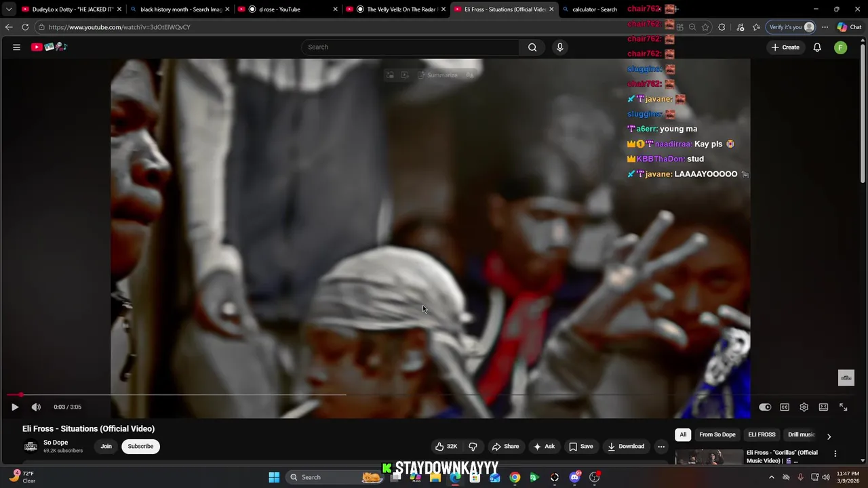The image size is (868, 488).
Task: Open the favorites list icon
Action: 756,27
